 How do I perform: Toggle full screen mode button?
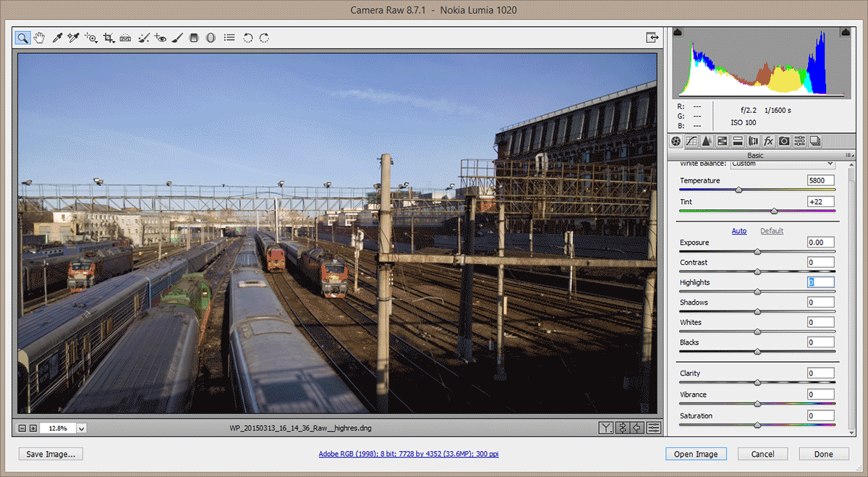(652, 37)
